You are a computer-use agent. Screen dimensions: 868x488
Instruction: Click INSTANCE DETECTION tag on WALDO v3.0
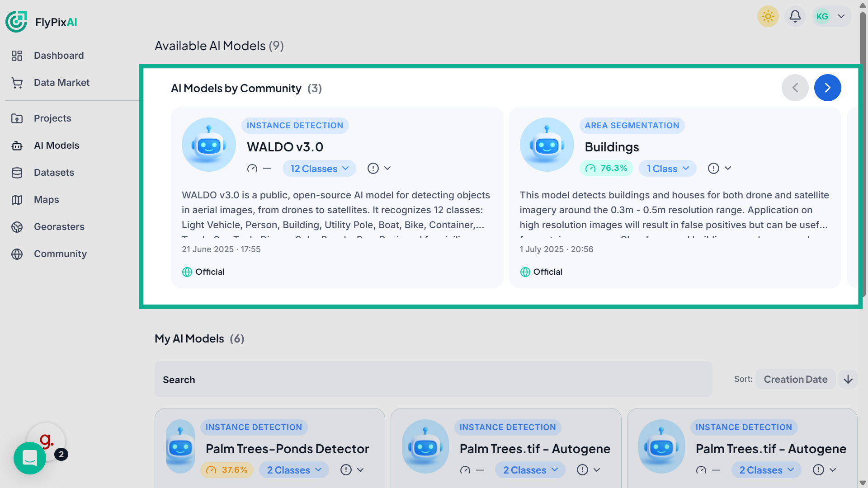click(x=295, y=126)
